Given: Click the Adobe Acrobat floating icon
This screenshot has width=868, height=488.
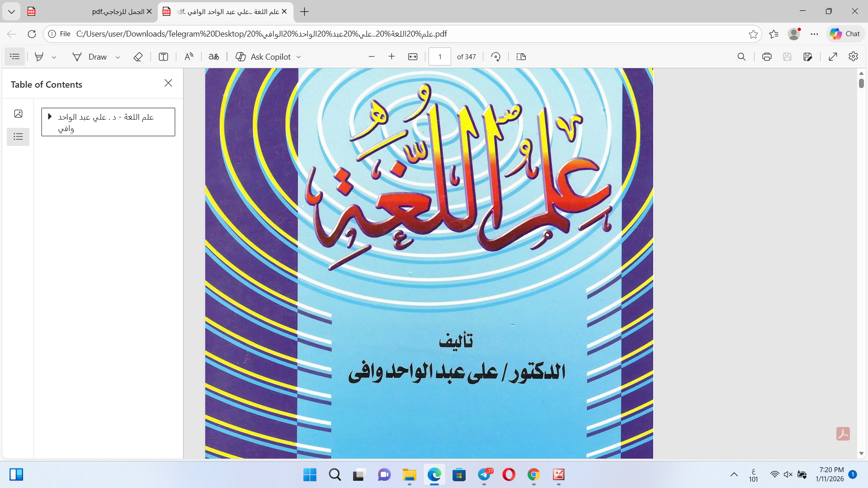Looking at the screenshot, I should point(843,434).
